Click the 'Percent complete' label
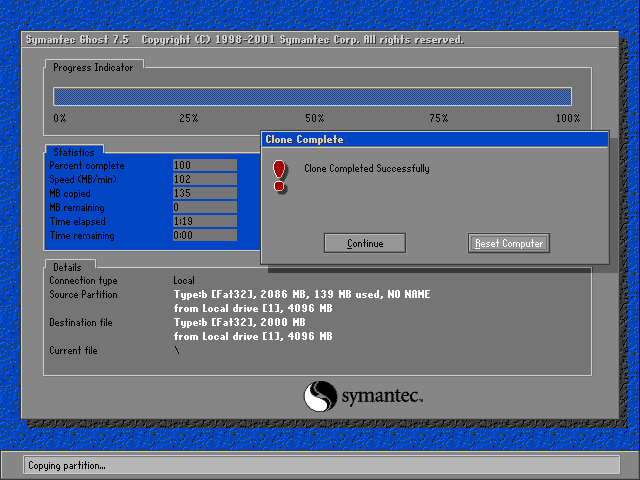Screen dimensions: 640x480 87,166
